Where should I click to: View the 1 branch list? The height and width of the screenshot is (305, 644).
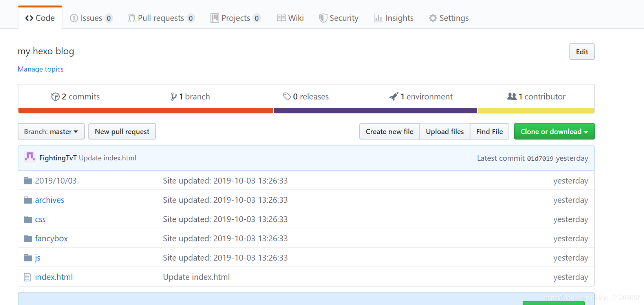click(190, 97)
